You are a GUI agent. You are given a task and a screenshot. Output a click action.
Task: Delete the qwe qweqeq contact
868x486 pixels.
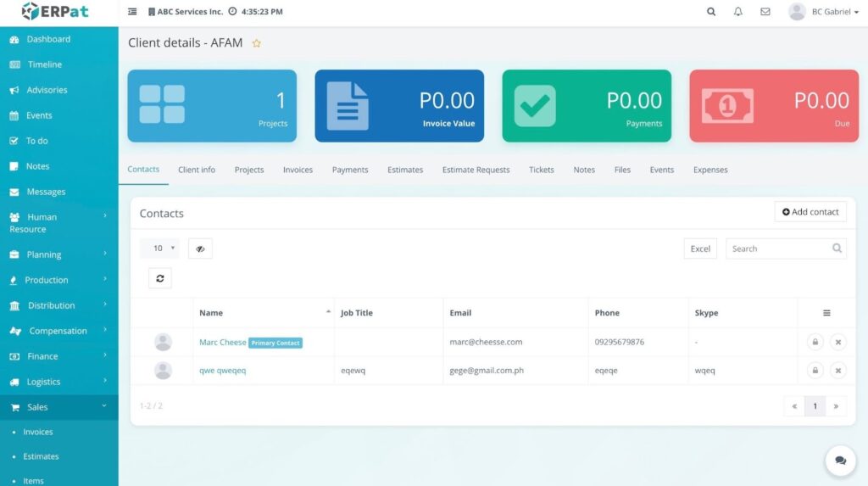click(837, 371)
